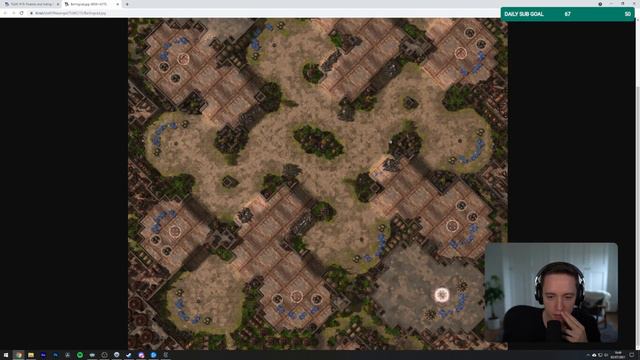The height and width of the screenshot is (360, 640).
Task: Go back to the previous page
Action: pos(5,13)
